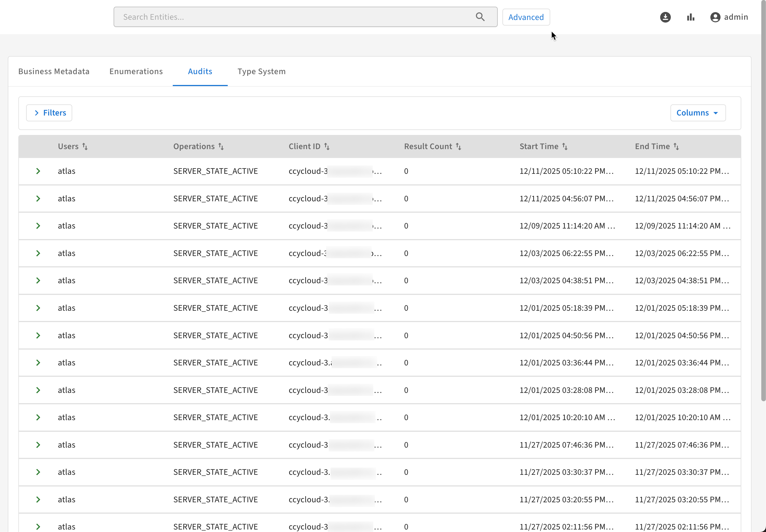Click the search magnifier icon
The height and width of the screenshot is (532, 766).
480,17
